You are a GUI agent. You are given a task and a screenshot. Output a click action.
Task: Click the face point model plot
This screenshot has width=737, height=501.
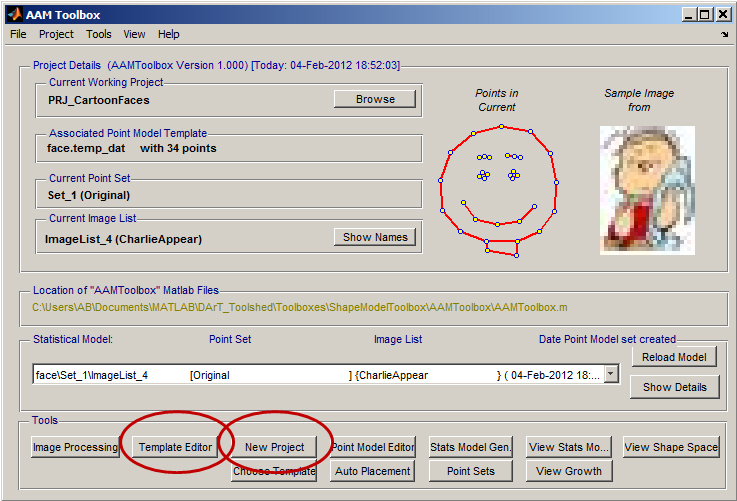(x=498, y=190)
